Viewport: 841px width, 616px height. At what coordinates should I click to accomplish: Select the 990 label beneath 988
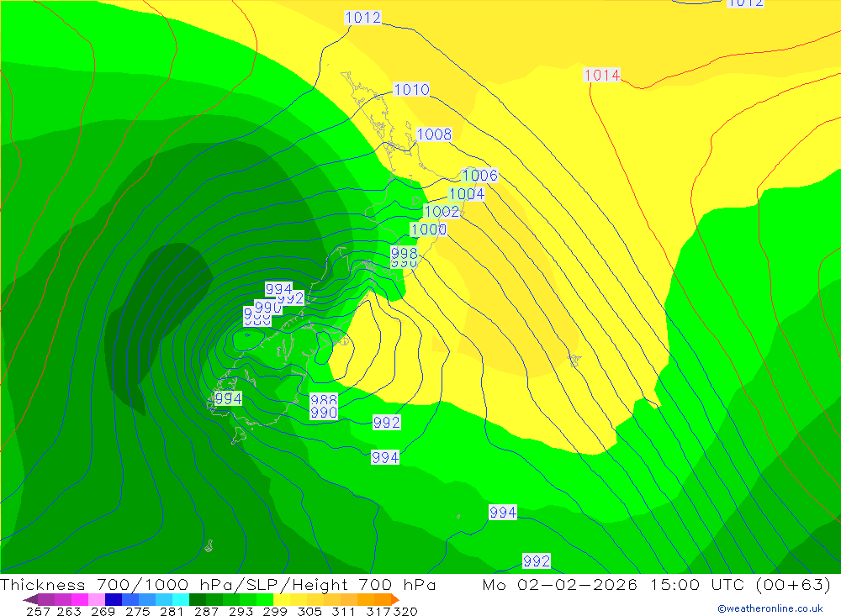324,413
